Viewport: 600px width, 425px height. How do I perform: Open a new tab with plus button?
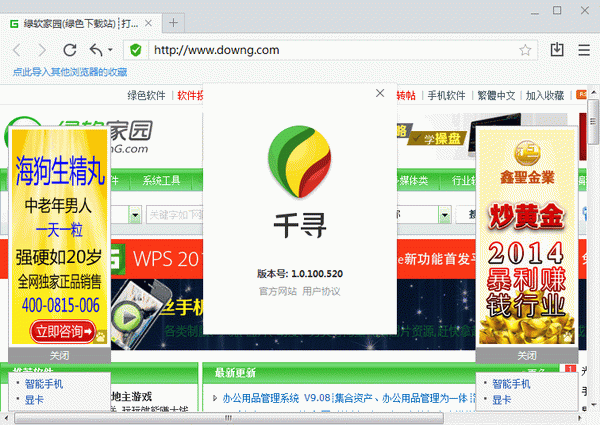(x=173, y=23)
